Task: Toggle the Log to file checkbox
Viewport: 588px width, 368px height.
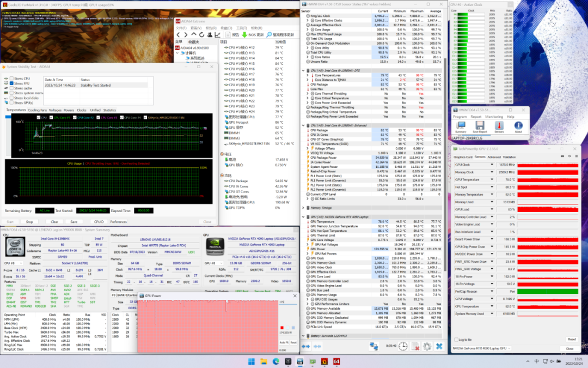Action: tap(455, 340)
